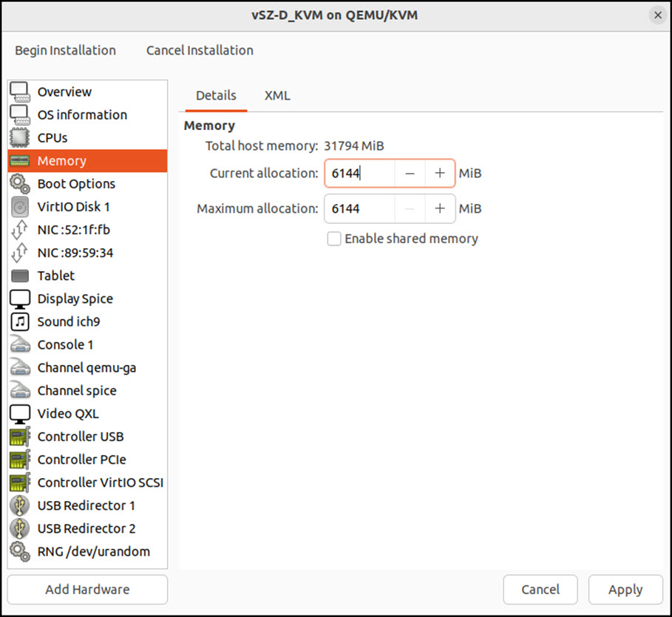672x617 pixels.
Task: Click the Video QXL monitor icon
Action: 20,414
